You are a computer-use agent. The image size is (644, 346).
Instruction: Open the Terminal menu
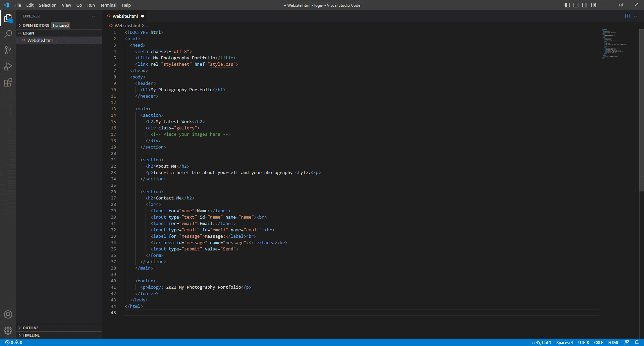tap(108, 5)
